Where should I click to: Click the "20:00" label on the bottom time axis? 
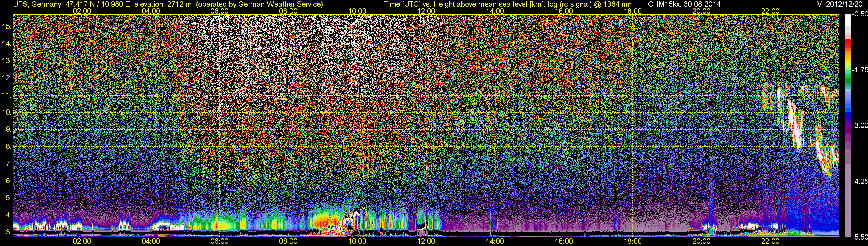[x=702, y=241]
